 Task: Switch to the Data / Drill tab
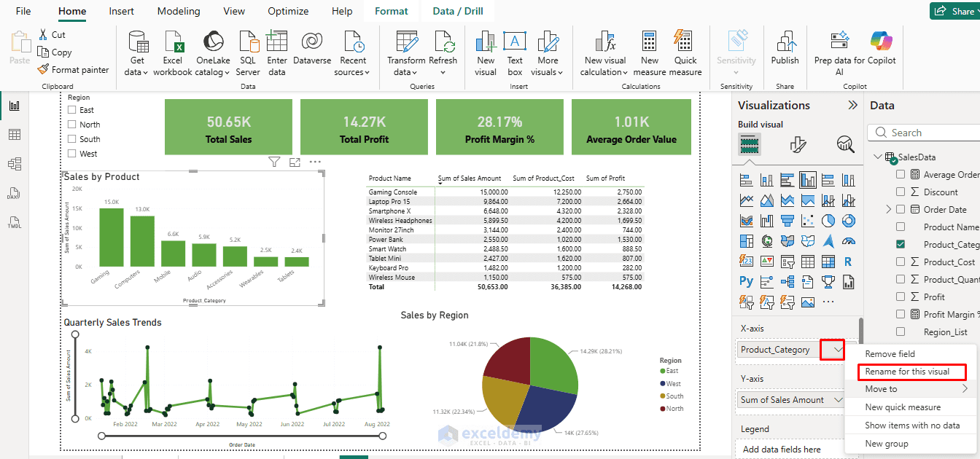coord(457,11)
